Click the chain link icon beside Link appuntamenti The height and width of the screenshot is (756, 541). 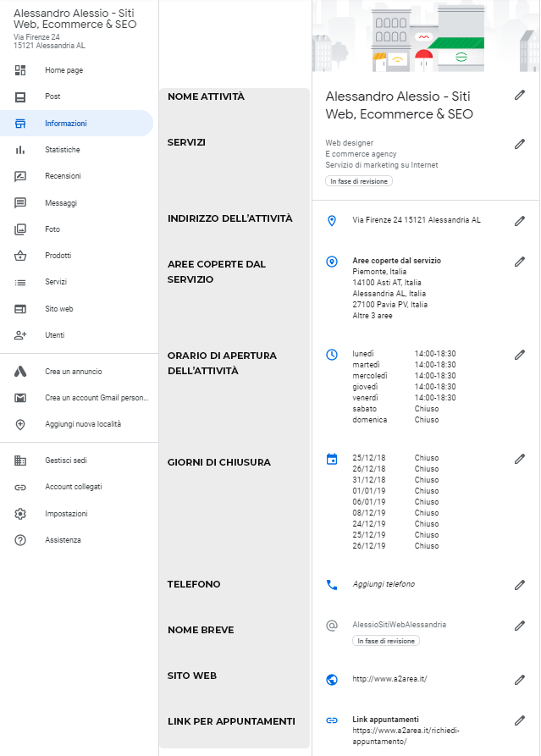(x=332, y=720)
